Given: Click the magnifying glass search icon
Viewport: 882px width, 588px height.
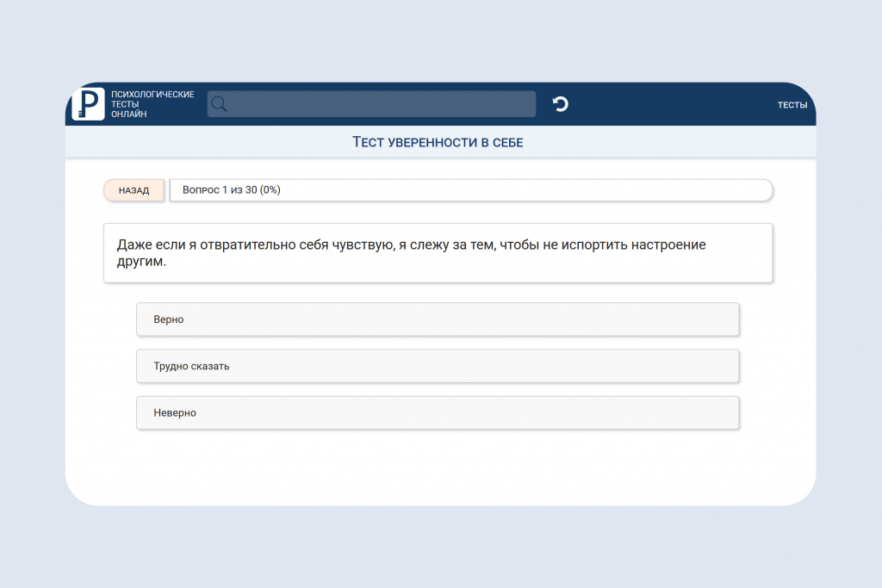Looking at the screenshot, I should tap(219, 104).
